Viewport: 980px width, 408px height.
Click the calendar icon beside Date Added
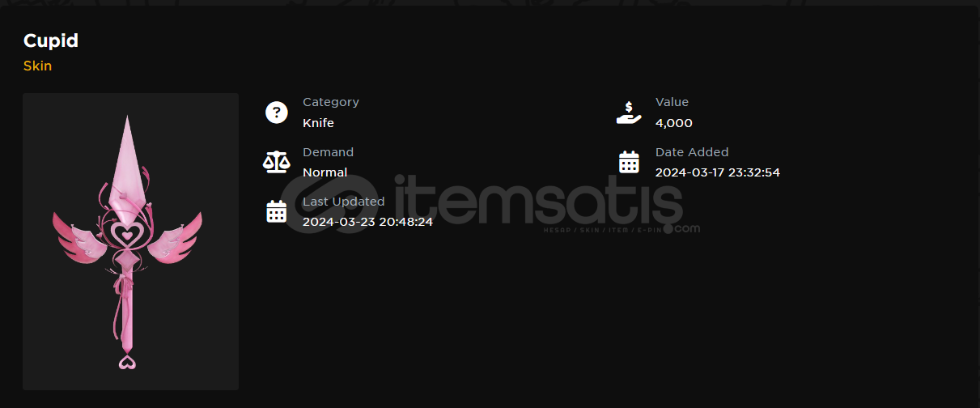point(629,162)
